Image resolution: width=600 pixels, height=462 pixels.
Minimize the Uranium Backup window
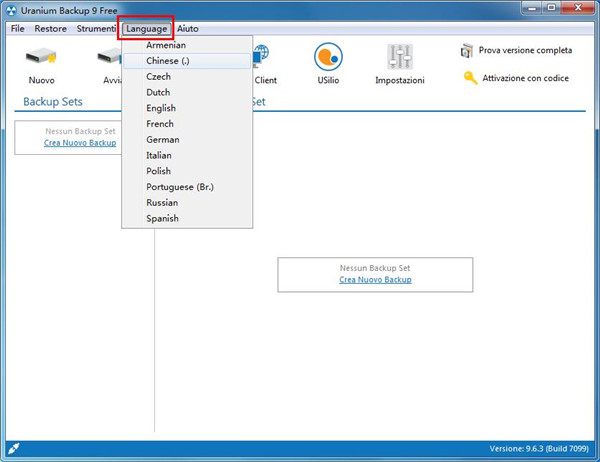pyautogui.click(x=534, y=8)
